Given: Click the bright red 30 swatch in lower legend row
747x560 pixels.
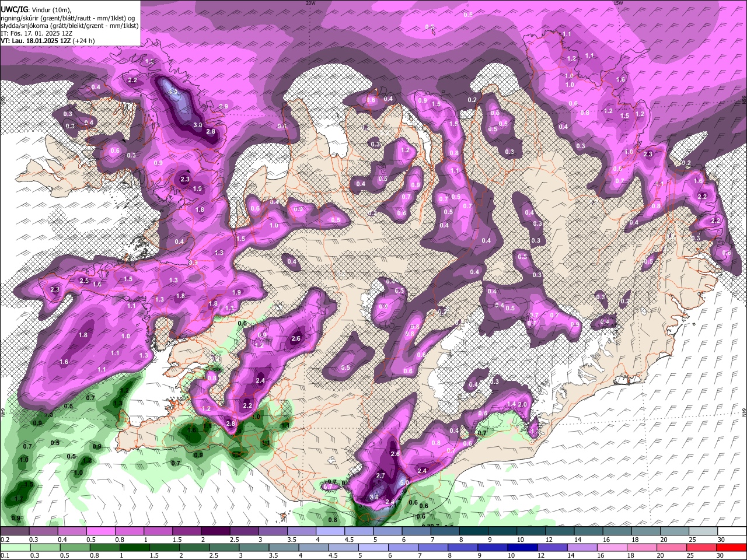Looking at the screenshot, I should tap(732, 547).
